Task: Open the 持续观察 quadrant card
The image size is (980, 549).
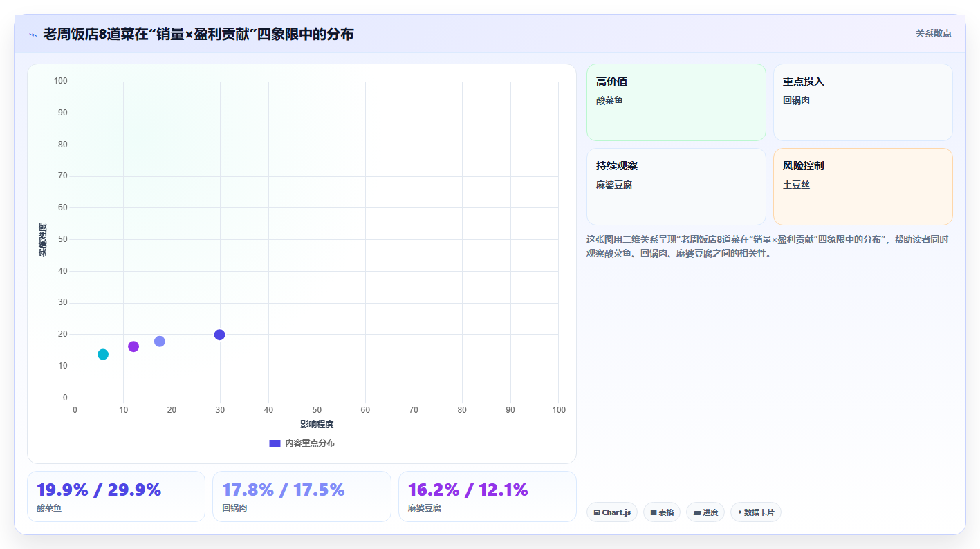Action: coord(676,187)
